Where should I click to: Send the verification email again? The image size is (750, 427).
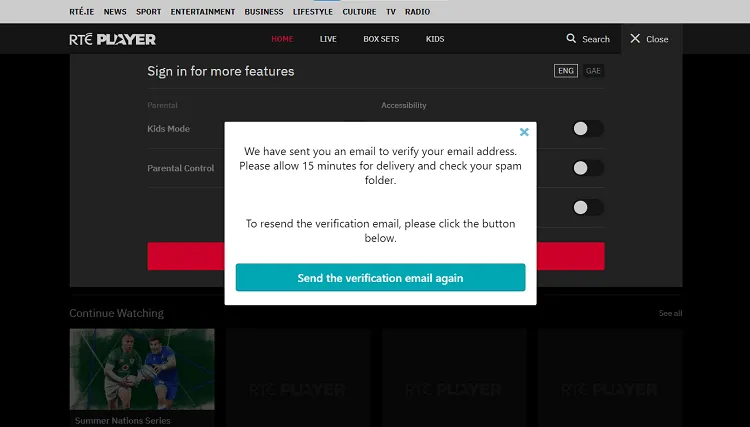[x=380, y=278]
